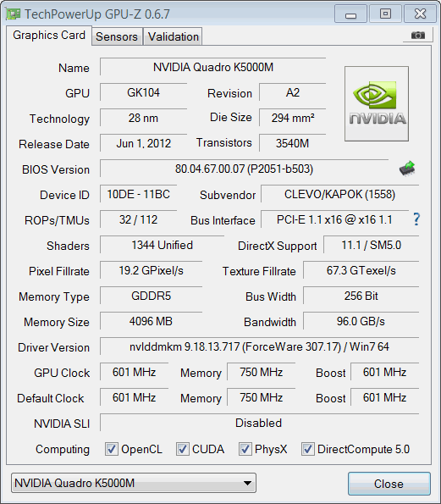Open the NVIDIA Quadro K5000M GPU dropdown
Image resolution: width=441 pixels, height=504 pixels.
coord(134,483)
